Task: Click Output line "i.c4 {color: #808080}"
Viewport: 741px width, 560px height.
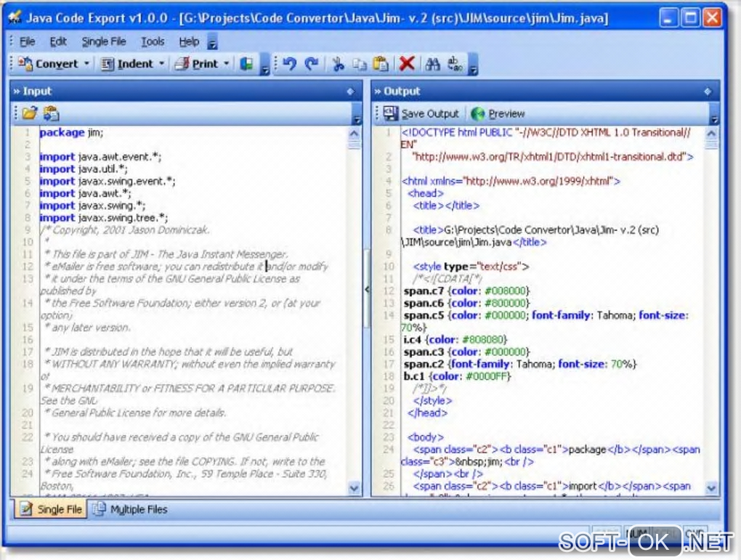Action: pyautogui.click(x=455, y=340)
